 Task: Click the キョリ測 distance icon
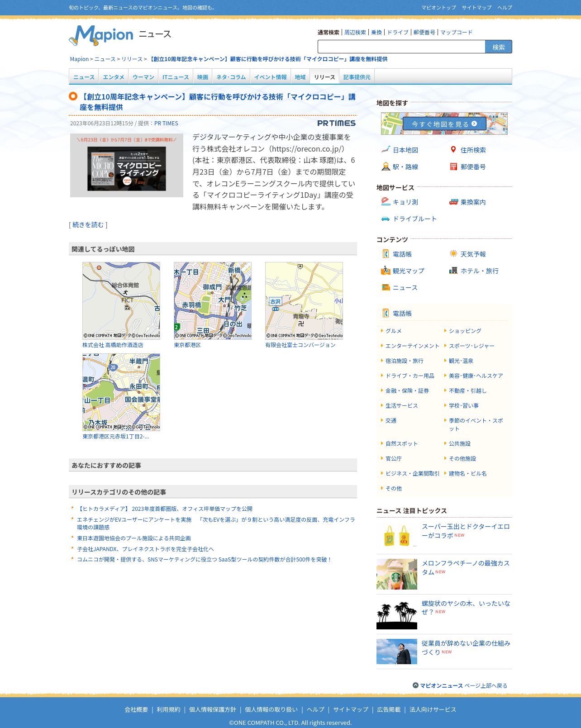pyautogui.click(x=386, y=202)
